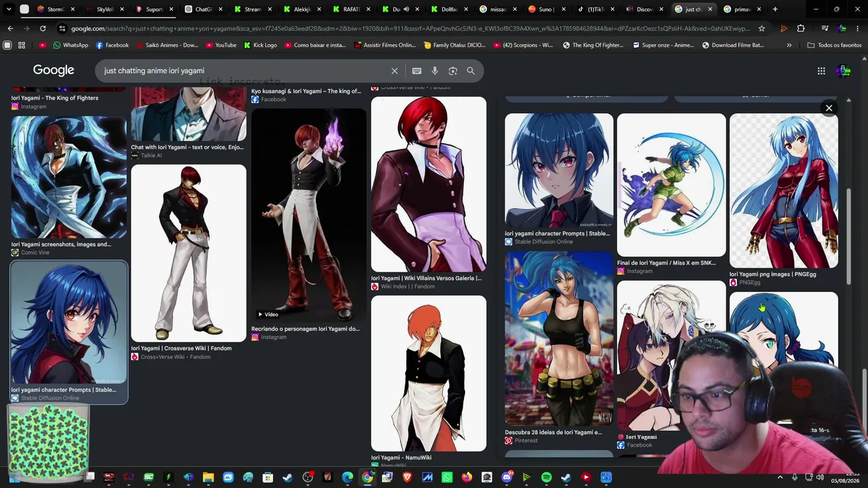Switch to the Suno tab
868x488 pixels.
(x=547, y=9)
